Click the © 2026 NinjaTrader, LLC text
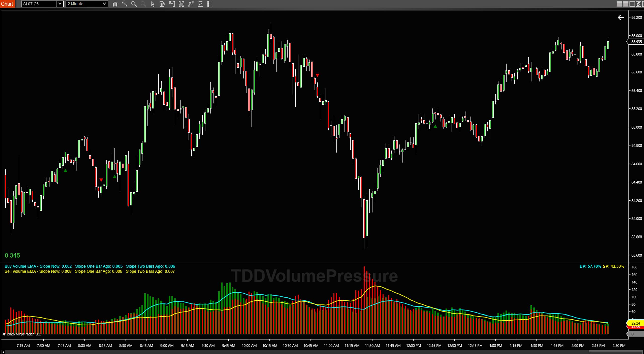Image resolution: width=644 pixels, height=354 pixels. (22, 334)
